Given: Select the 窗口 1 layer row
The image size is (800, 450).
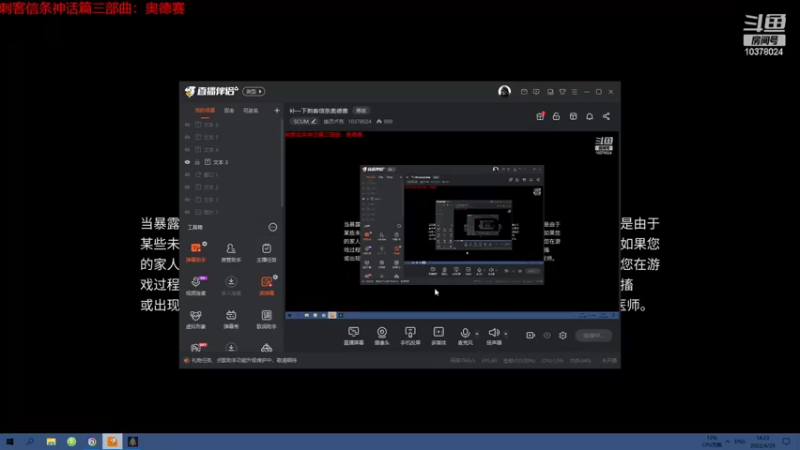Looking at the screenshot, I should (231, 174).
